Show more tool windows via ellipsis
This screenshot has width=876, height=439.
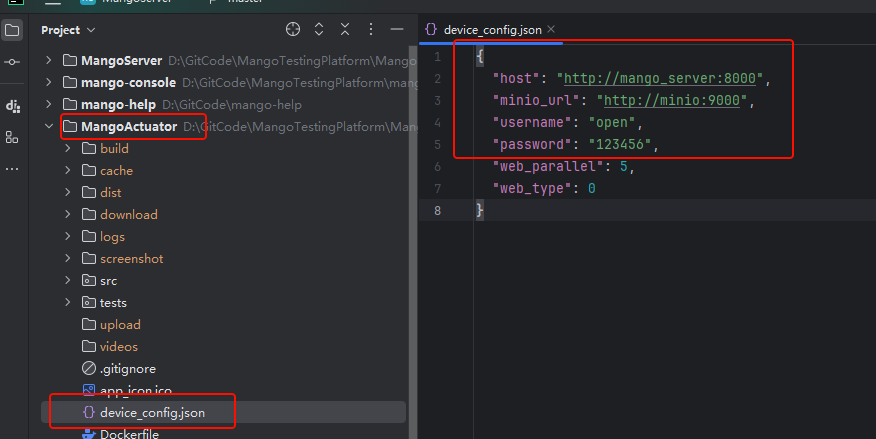12,169
